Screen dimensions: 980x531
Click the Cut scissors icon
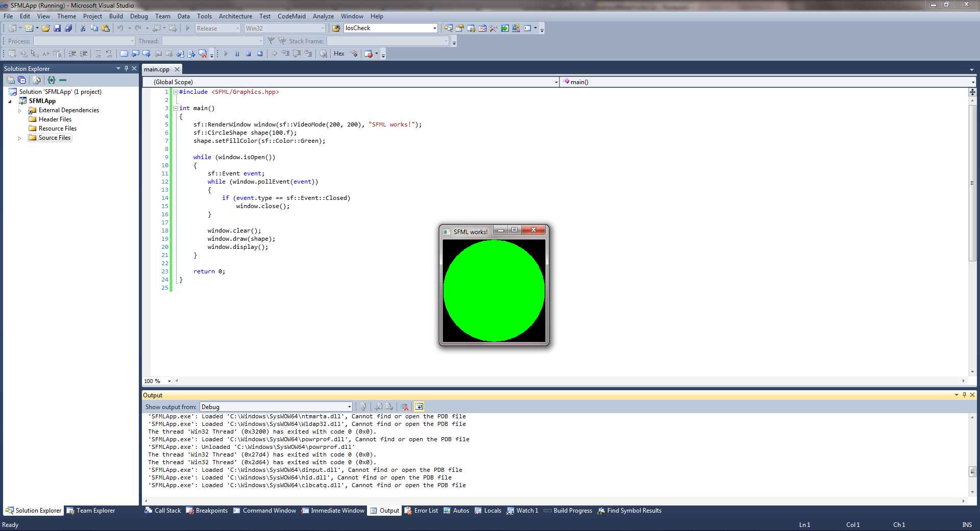pyautogui.click(x=83, y=28)
